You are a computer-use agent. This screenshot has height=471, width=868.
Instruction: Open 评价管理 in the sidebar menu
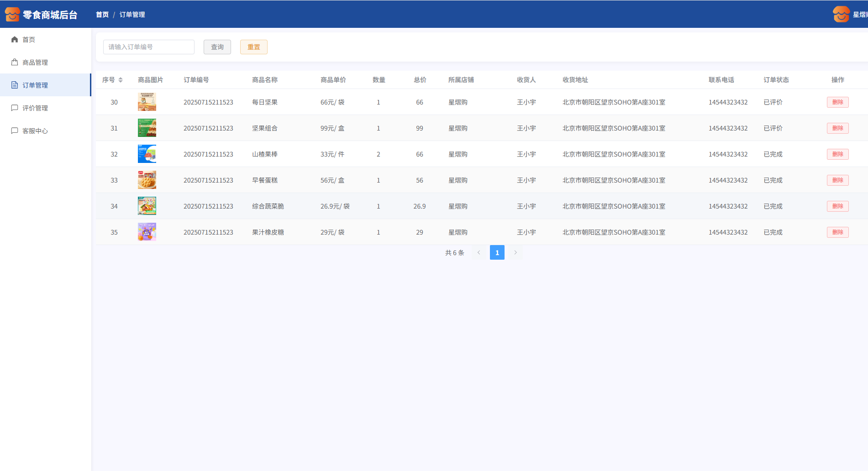click(35, 108)
